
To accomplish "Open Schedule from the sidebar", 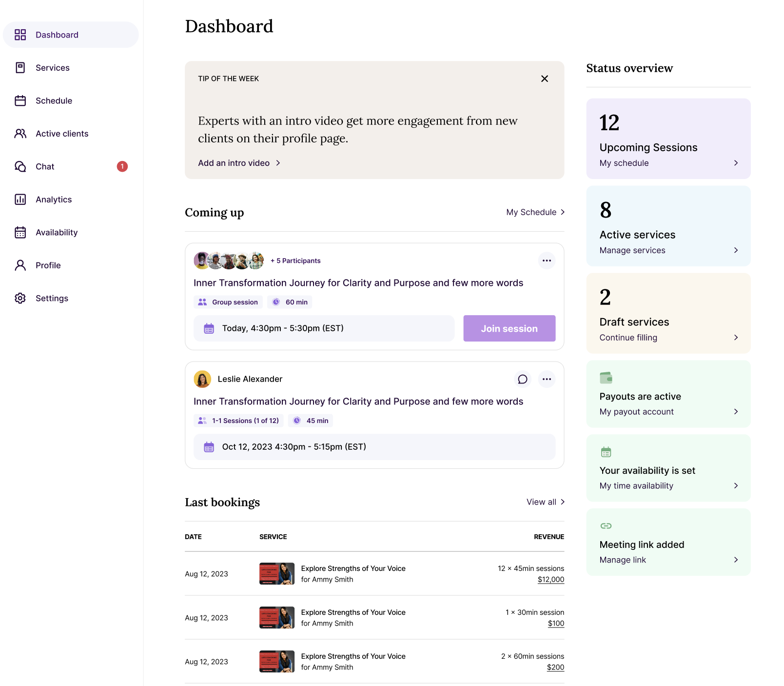I will (71, 101).
